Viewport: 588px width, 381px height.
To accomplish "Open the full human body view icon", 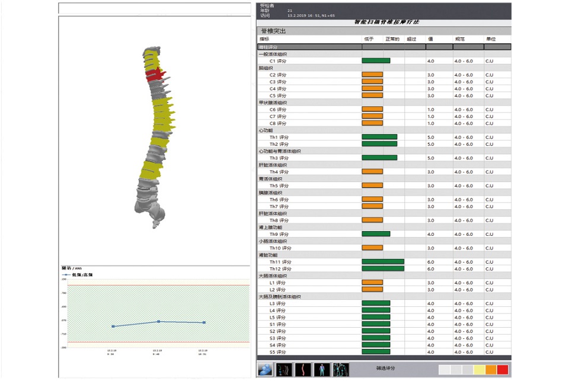I will pyautogui.click(x=322, y=369).
